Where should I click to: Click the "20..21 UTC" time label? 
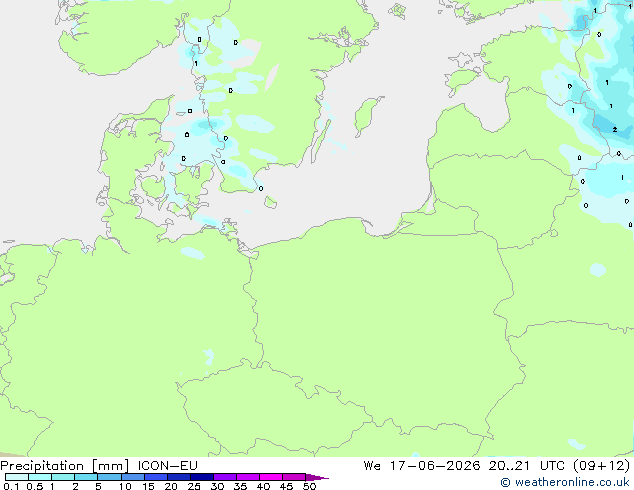[x=528, y=466]
